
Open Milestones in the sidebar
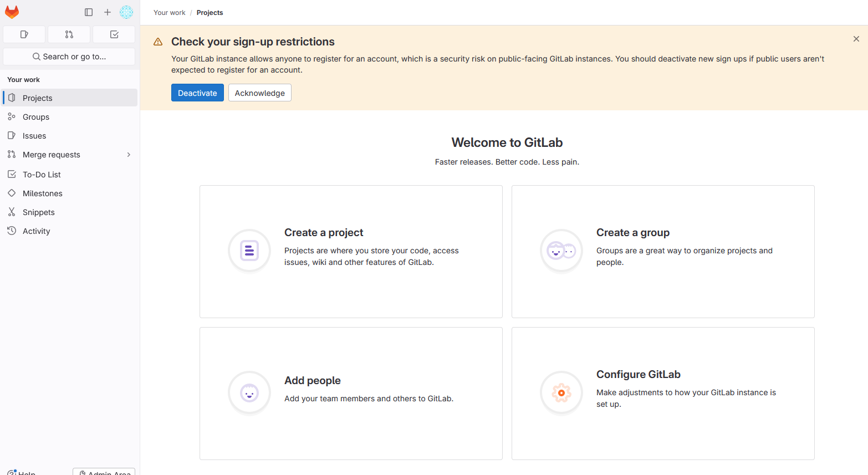70,193
